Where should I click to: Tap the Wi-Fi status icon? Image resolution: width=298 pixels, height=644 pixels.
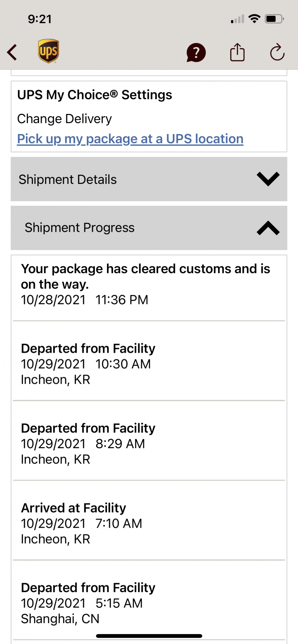pos(255,19)
